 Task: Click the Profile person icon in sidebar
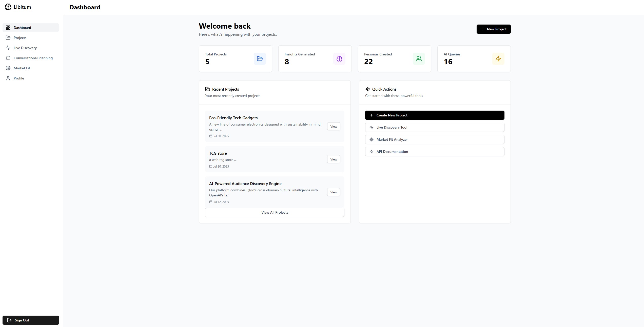8,78
